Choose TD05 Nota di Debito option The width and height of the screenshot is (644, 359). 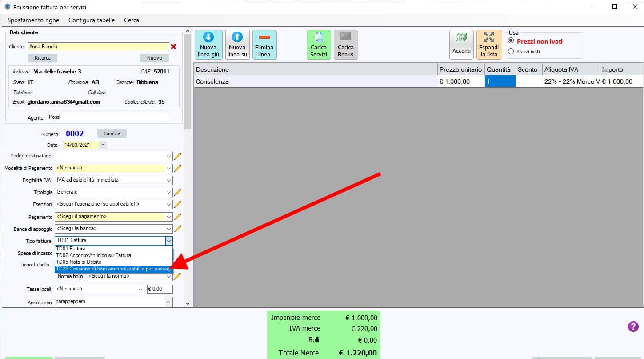113,262
